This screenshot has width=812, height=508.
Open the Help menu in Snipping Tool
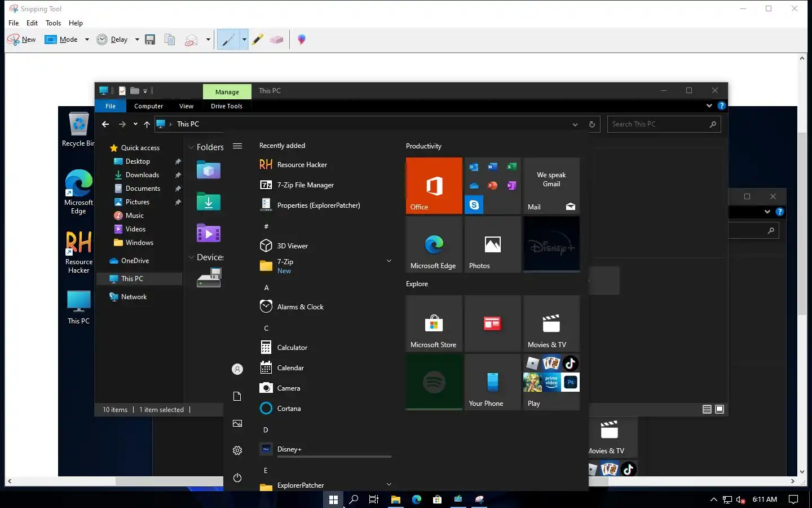click(76, 23)
